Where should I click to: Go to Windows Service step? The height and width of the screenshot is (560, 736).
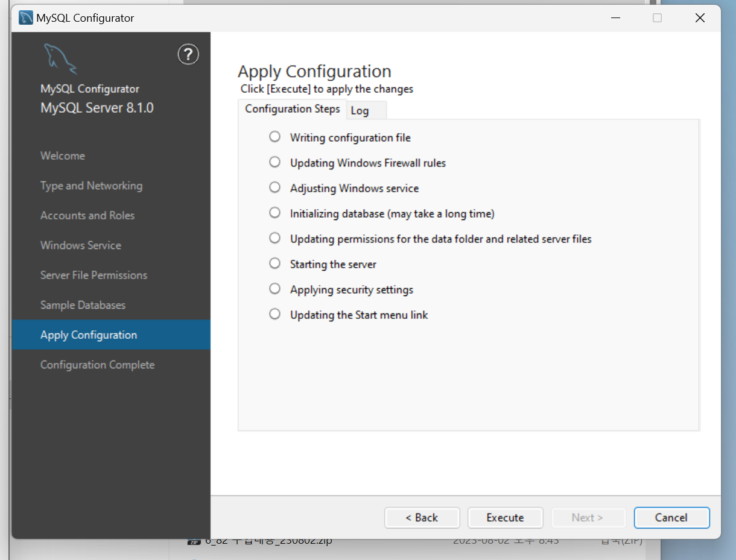[81, 245]
